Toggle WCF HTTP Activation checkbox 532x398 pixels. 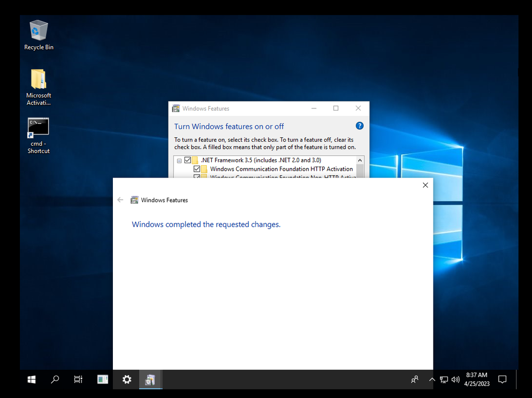click(196, 169)
